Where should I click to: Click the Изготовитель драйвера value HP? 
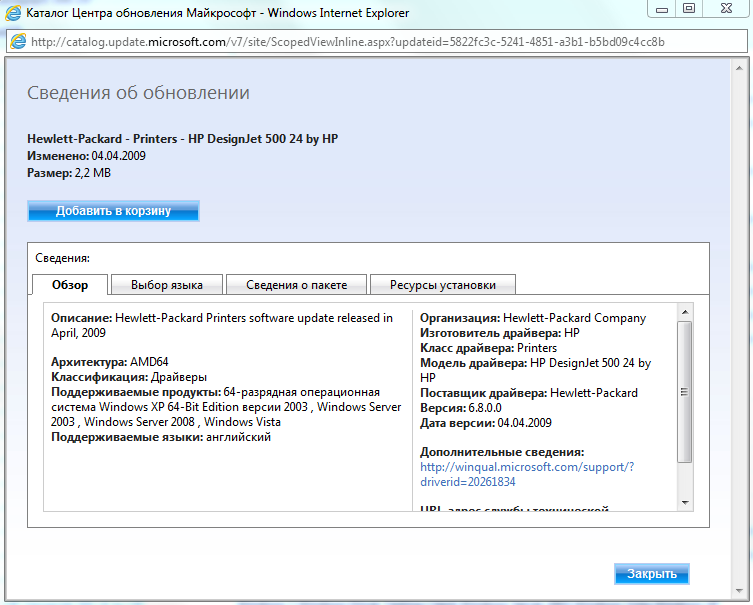(572, 333)
